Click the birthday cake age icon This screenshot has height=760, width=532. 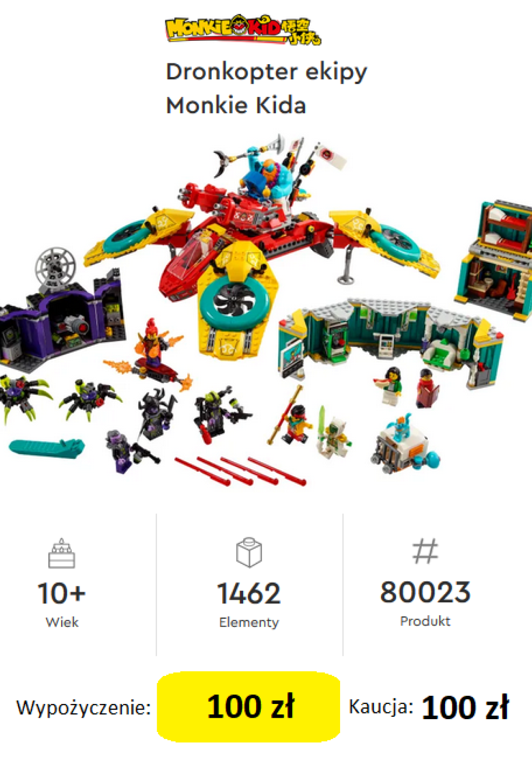(x=61, y=553)
